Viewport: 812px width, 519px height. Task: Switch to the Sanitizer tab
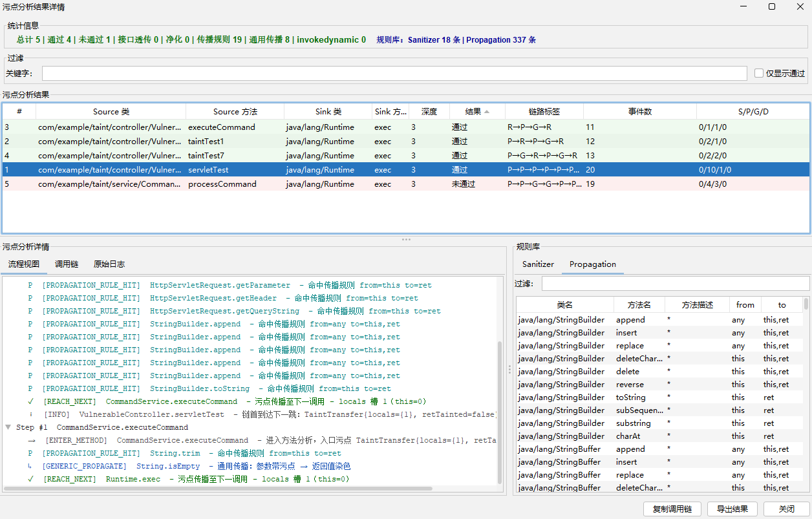538,264
